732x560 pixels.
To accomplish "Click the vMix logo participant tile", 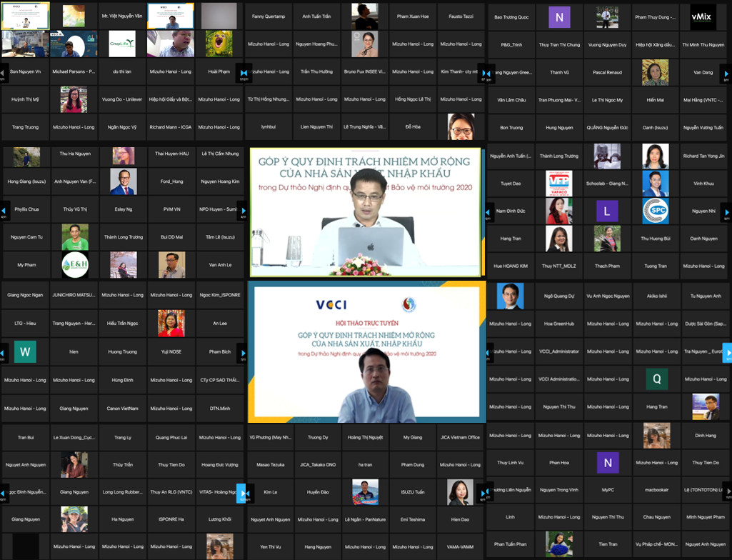I will pyautogui.click(x=703, y=17).
